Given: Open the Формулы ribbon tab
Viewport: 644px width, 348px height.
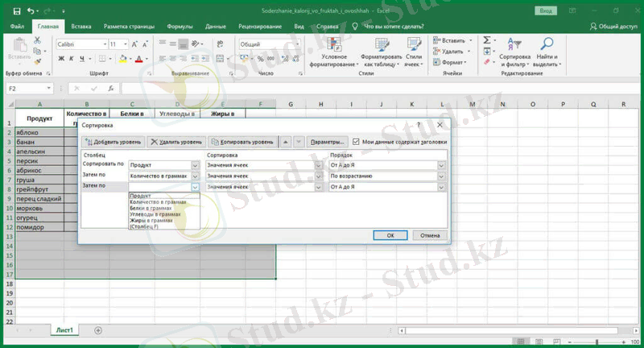Looking at the screenshot, I should [179, 27].
